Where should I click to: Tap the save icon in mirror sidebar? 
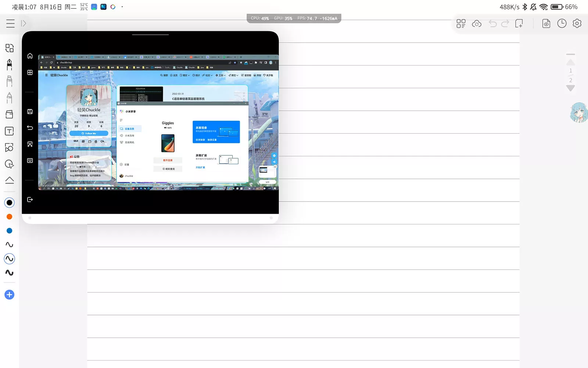coord(30,112)
